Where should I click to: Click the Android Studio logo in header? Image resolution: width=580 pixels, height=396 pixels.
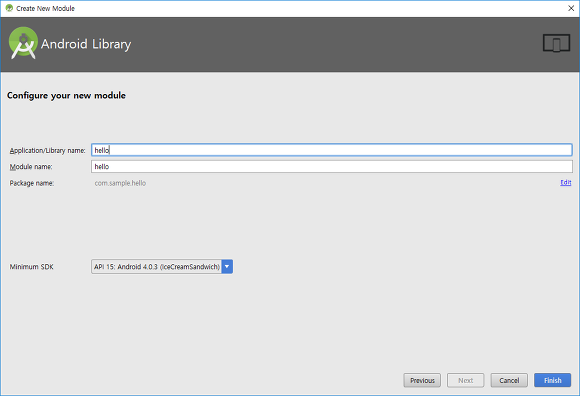pos(23,43)
